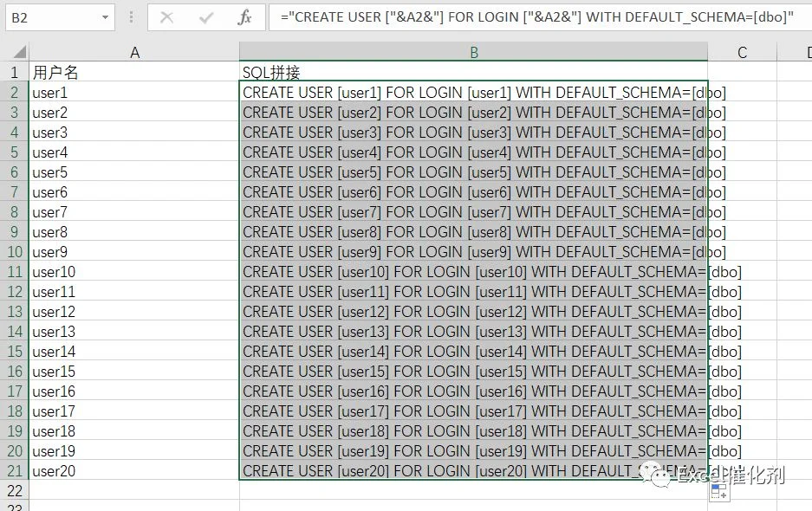The image size is (812, 511).
Task: Click the formula bar divider dots handle
Action: (131, 17)
